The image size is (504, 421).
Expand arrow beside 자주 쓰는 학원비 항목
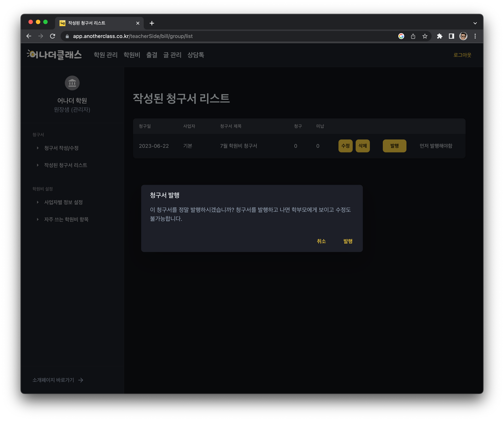37,219
